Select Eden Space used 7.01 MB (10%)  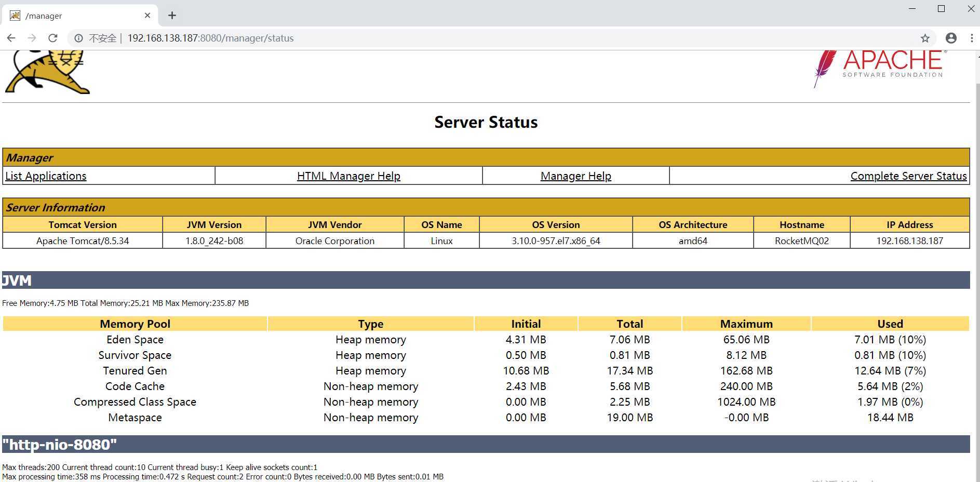890,340
